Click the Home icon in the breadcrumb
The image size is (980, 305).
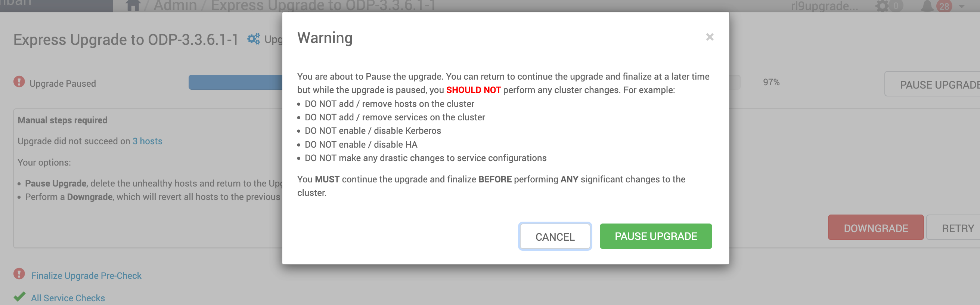click(x=133, y=5)
